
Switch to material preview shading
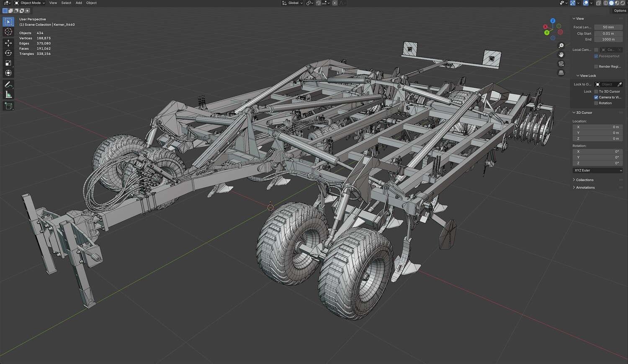tap(617, 3)
